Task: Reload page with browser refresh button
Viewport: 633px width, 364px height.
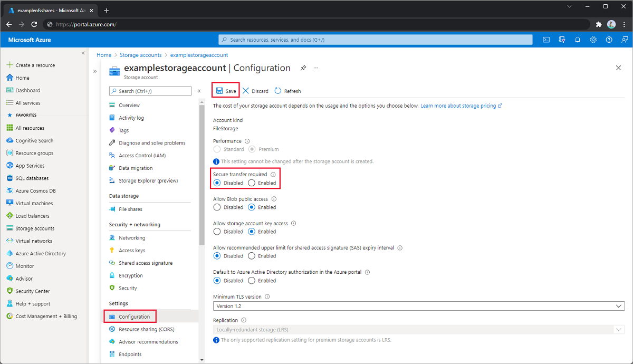Action: [34, 24]
